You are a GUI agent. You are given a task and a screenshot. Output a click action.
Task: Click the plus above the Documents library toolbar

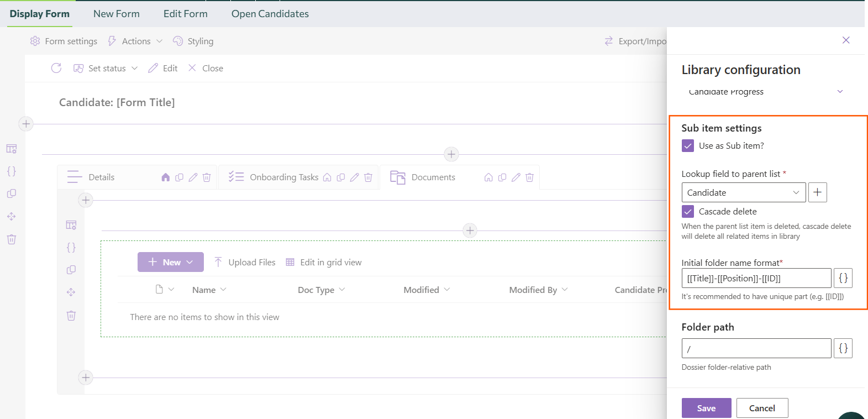[470, 231]
